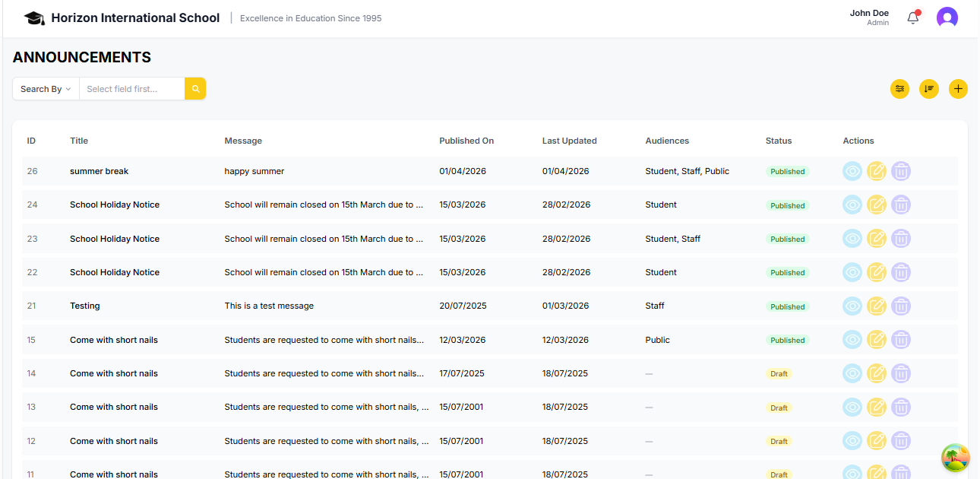
Task: Open the notifications bell
Action: pyautogui.click(x=913, y=17)
